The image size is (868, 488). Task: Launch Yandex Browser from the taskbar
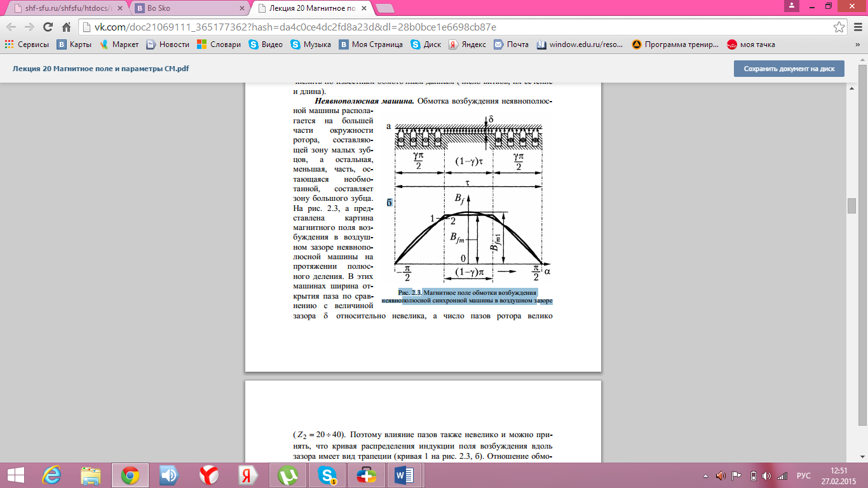pyautogui.click(x=209, y=475)
